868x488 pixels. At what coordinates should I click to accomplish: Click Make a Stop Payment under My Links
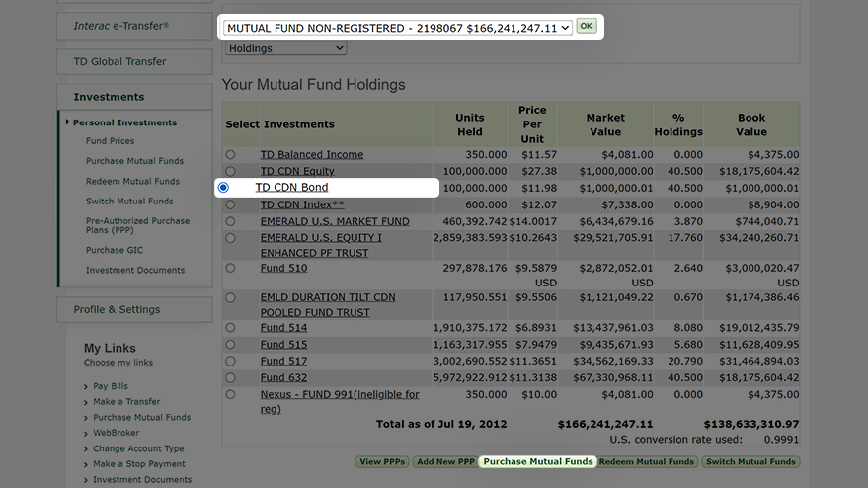pos(139,464)
